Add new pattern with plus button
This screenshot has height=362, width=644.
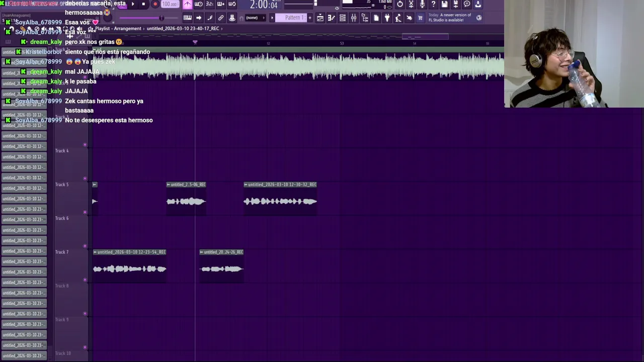click(309, 18)
